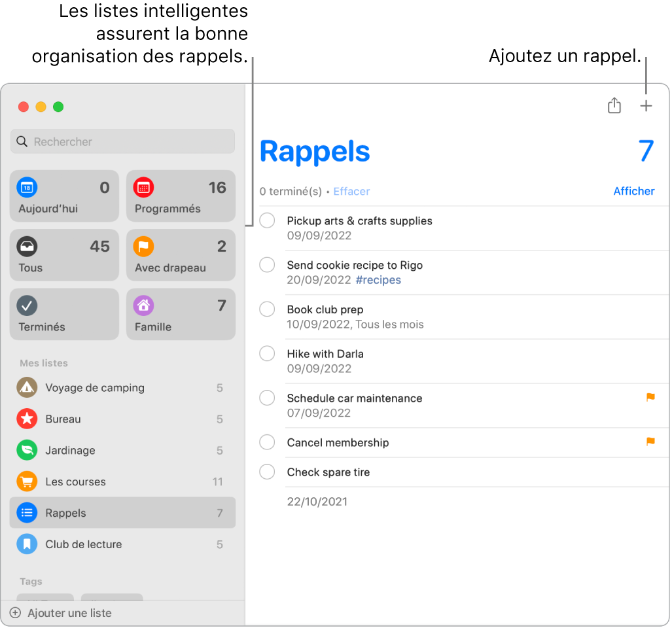Click the Voyage de camping mountain icon
Viewport: 672px width, 628px height.
(27, 387)
